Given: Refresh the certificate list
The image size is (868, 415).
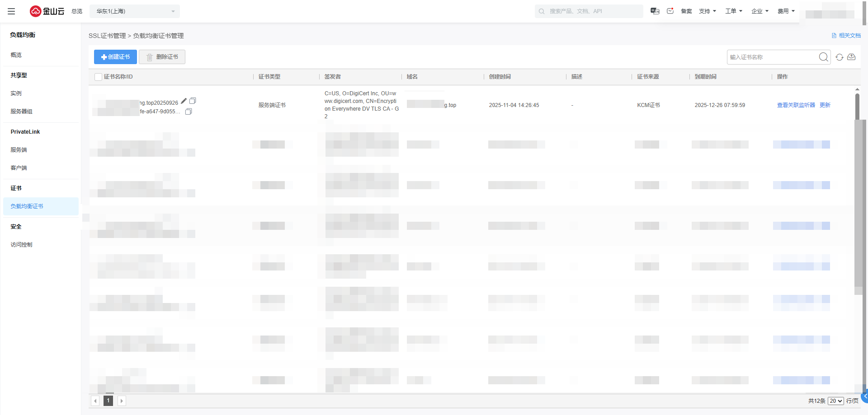Looking at the screenshot, I should (x=840, y=57).
